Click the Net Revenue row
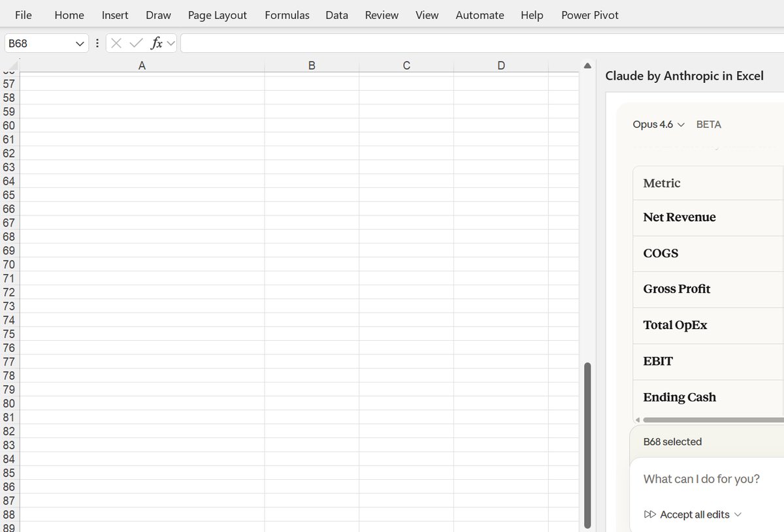784x532 pixels. point(708,217)
